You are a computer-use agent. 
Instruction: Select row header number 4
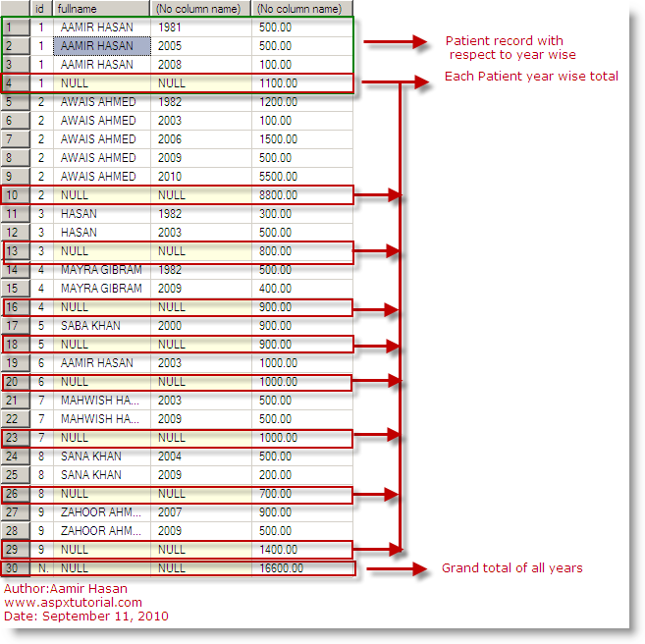[x=16, y=83]
